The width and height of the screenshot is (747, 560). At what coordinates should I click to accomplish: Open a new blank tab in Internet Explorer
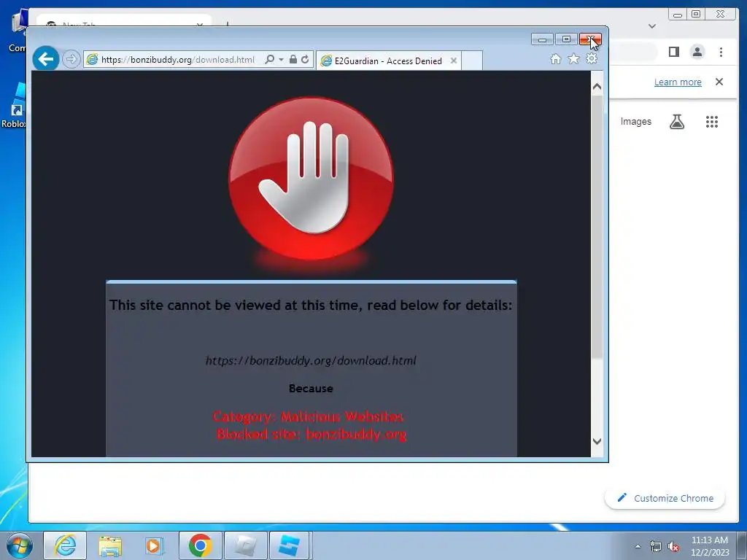coord(472,61)
